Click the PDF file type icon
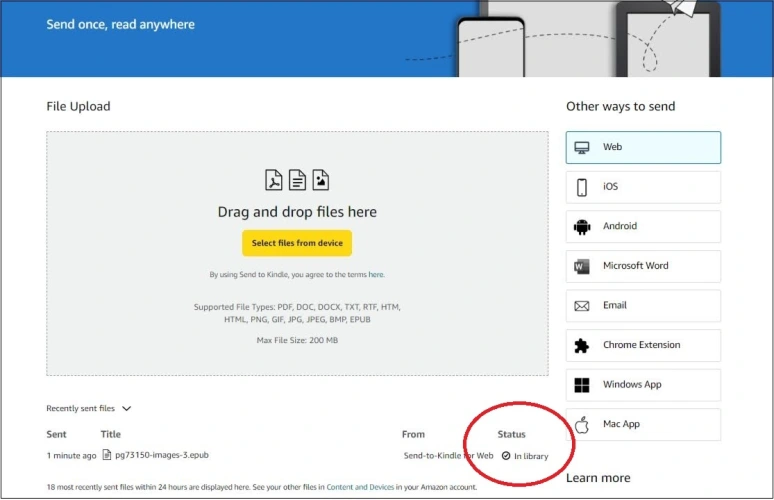 [273, 180]
